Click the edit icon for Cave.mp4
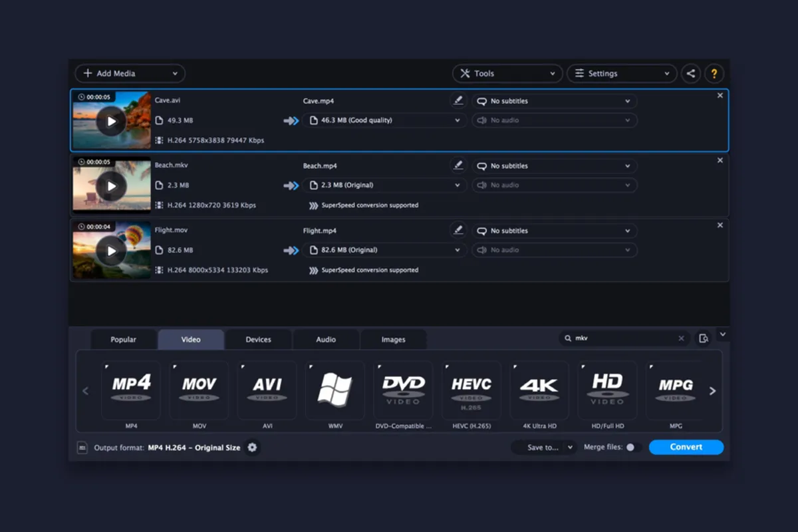The image size is (798, 532). coord(458,101)
